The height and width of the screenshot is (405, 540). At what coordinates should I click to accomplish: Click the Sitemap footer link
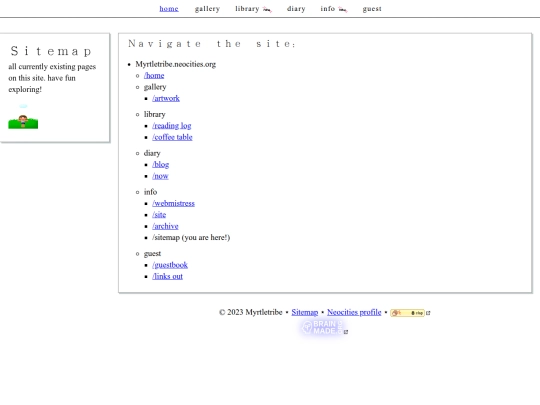pyautogui.click(x=305, y=312)
